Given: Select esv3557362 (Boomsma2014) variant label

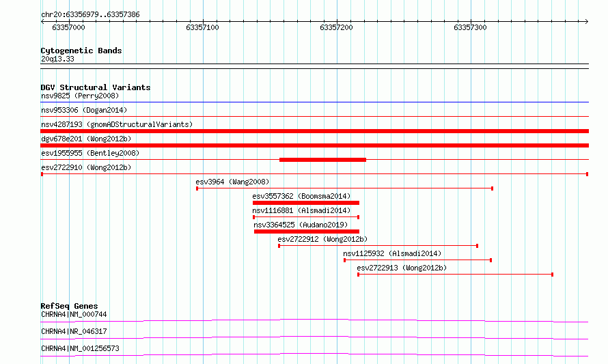Looking at the screenshot, I should pyautogui.click(x=301, y=196).
